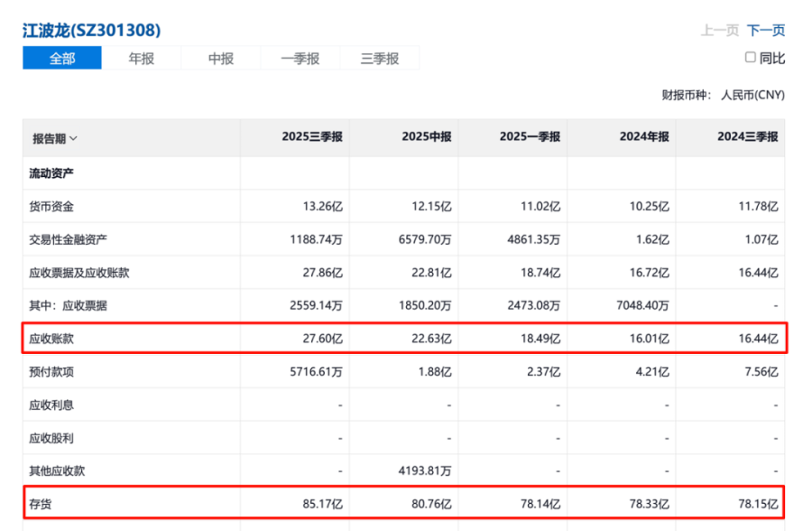
Task: Select the 三季报 tab
Action: tap(380, 59)
